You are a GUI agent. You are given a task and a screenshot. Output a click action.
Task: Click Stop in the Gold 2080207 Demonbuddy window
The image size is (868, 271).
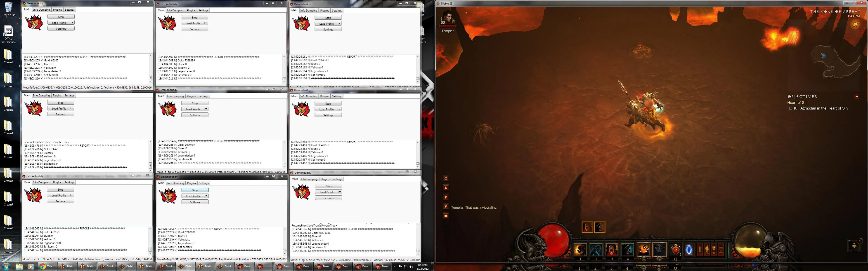point(195,190)
